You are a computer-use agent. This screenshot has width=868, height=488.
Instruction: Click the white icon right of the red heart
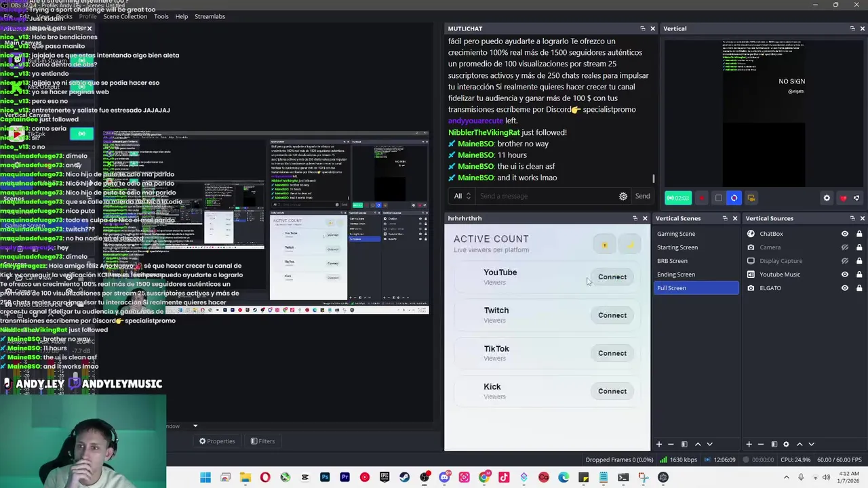856,198
